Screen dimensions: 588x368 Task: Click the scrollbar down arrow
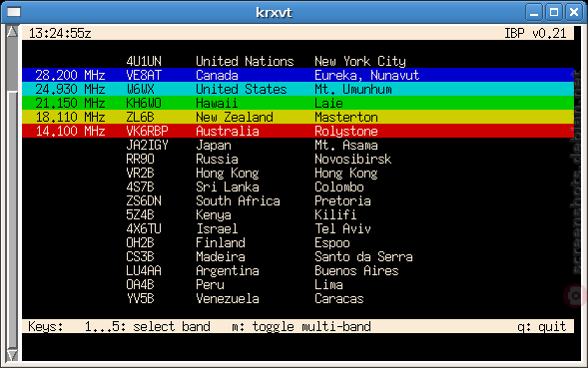(x=12, y=355)
